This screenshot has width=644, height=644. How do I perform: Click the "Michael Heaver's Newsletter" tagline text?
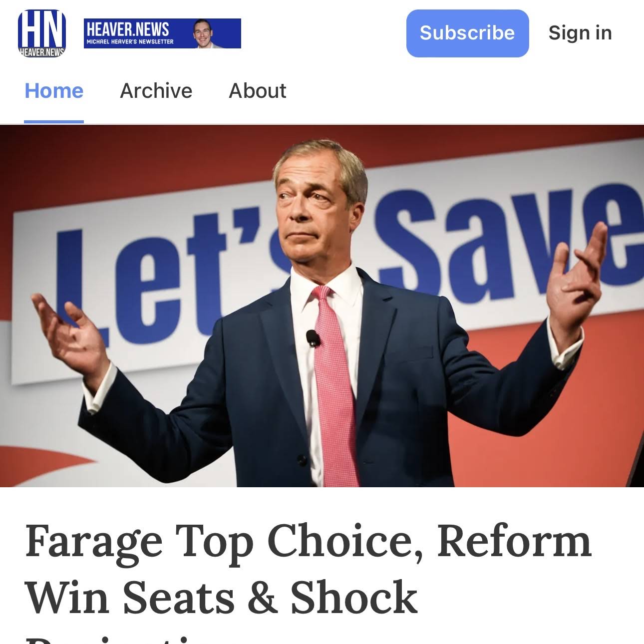[130, 42]
